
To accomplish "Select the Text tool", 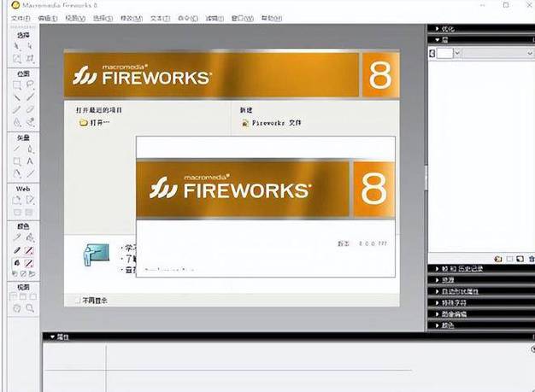I will click(x=31, y=161).
